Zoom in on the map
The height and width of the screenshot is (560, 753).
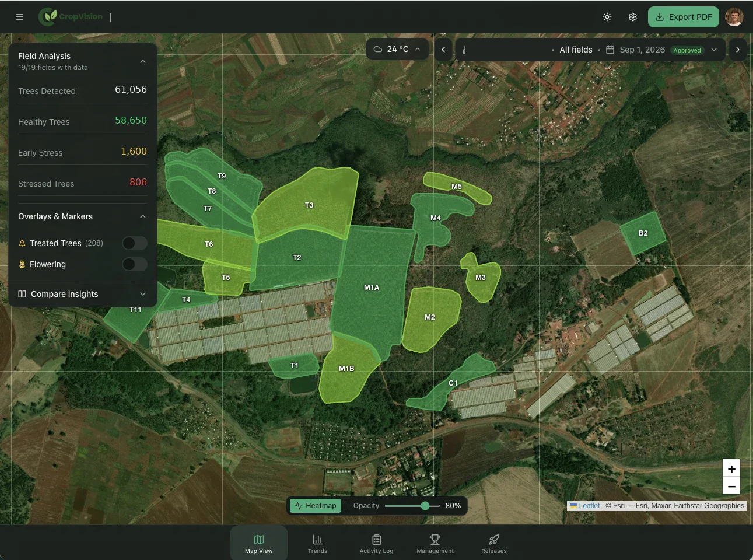[731, 468]
